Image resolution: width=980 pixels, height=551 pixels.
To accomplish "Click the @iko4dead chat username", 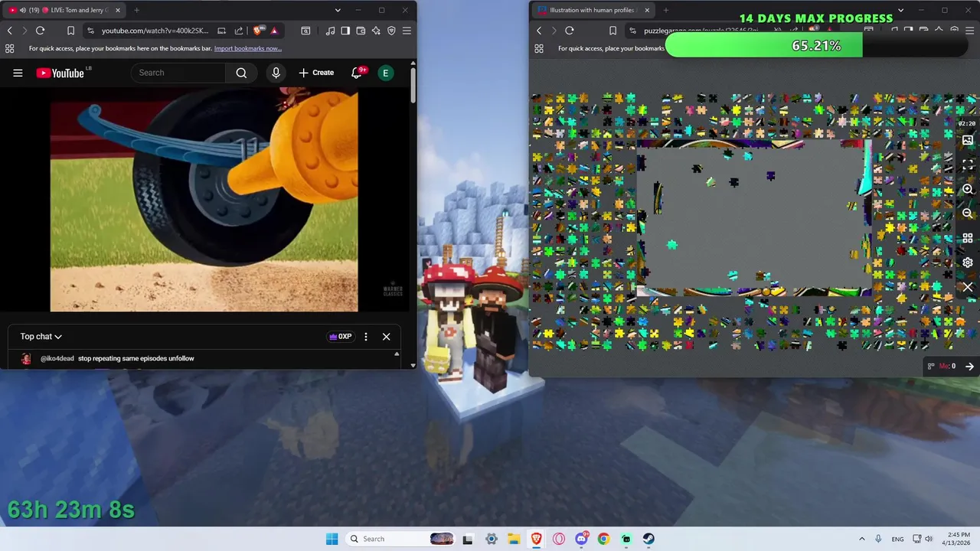I will (57, 358).
